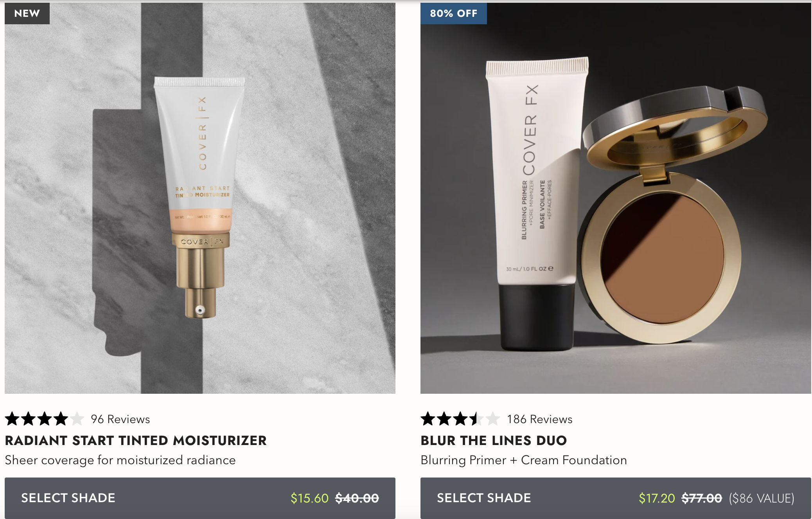Open the 186 Reviews link
Viewport: 812px width, 519px height.
point(540,419)
